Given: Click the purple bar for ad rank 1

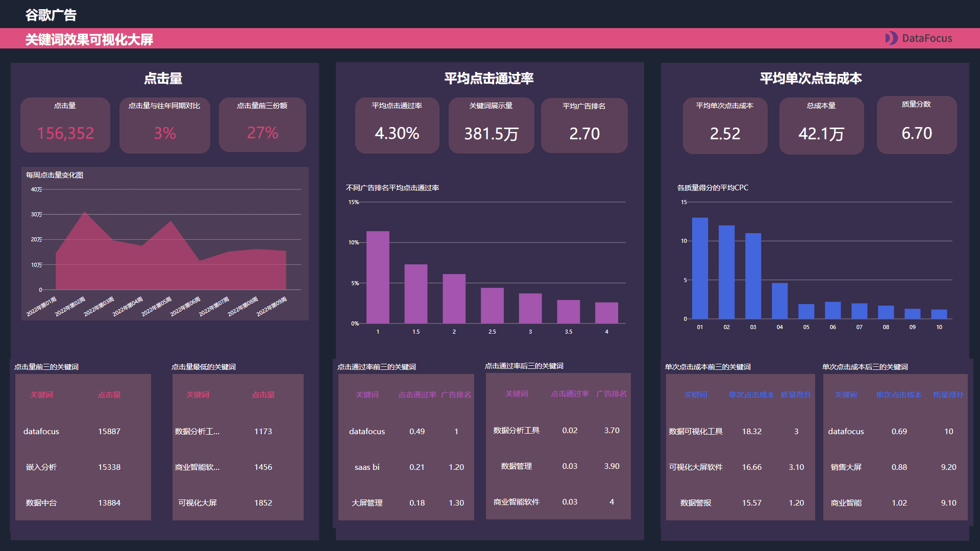Looking at the screenshot, I should coord(378,277).
